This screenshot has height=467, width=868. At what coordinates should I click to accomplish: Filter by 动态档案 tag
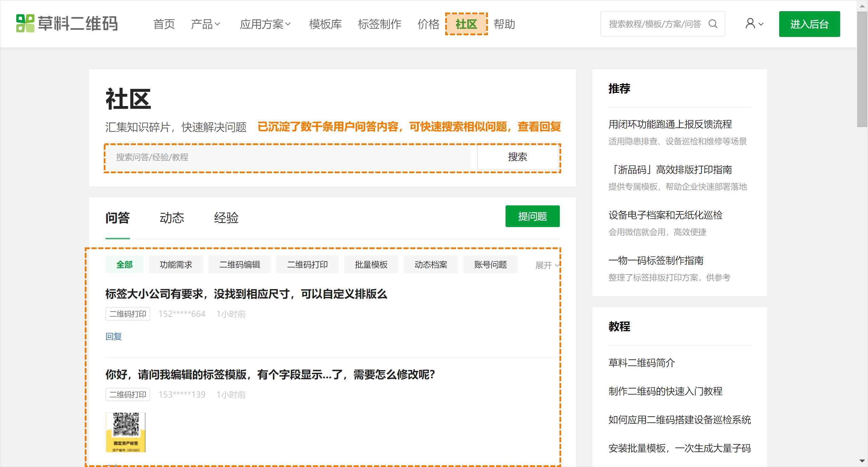point(431,264)
